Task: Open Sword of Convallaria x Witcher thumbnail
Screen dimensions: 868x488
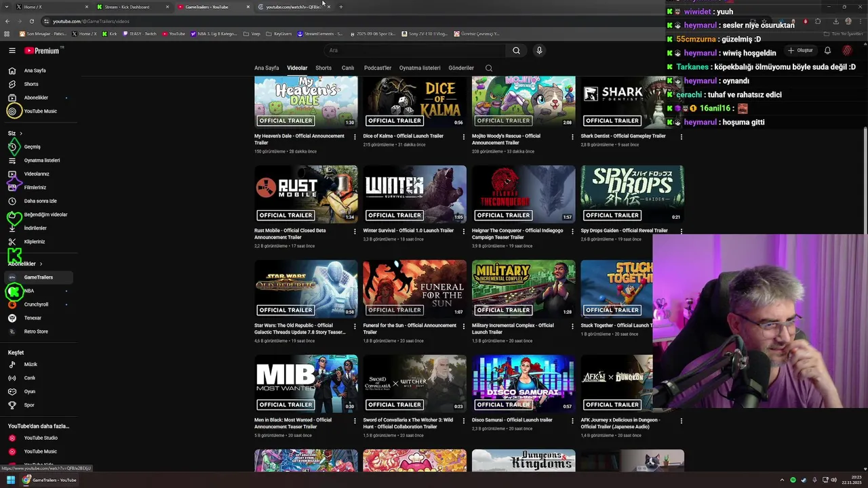Action: point(415,384)
